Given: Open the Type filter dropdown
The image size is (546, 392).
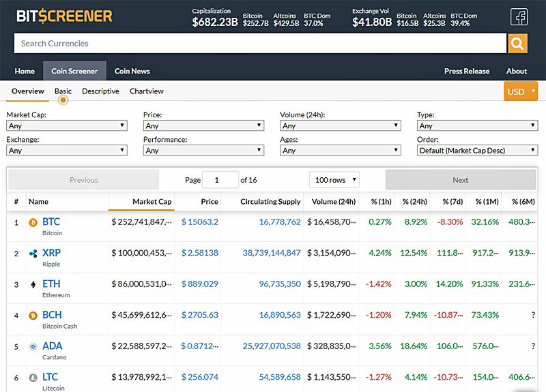Looking at the screenshot, I should [x=477, y=125].
